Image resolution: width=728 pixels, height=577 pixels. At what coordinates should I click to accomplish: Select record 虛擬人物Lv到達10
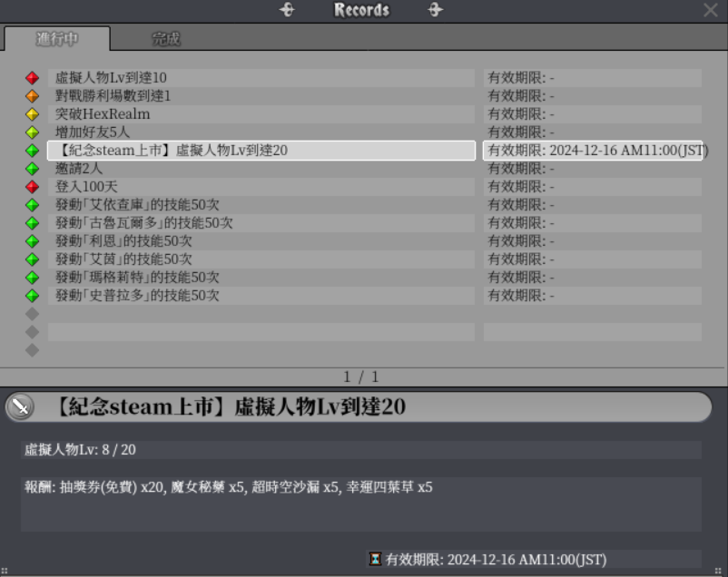coord(261,78)
